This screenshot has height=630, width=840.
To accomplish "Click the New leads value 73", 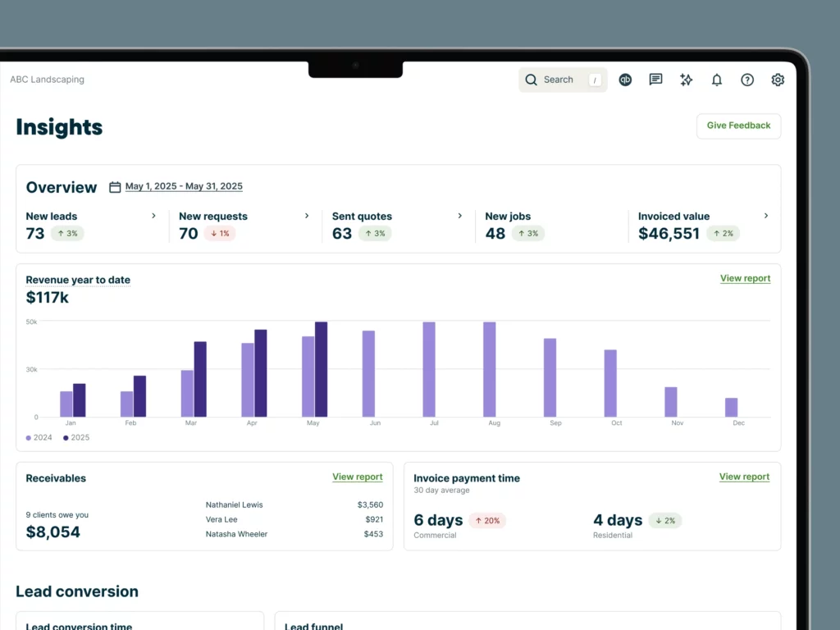I will (35, 234).
